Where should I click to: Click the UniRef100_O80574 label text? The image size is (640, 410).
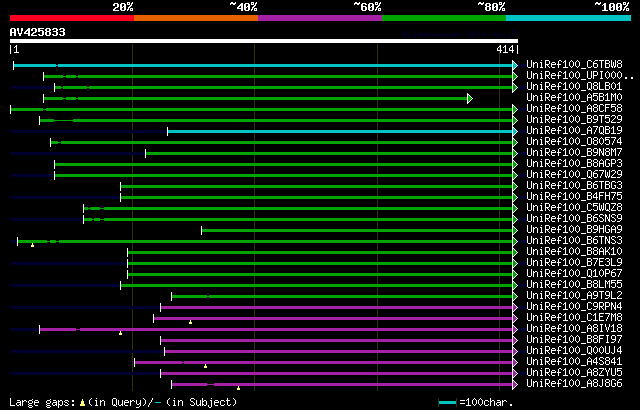pos(574,142)
